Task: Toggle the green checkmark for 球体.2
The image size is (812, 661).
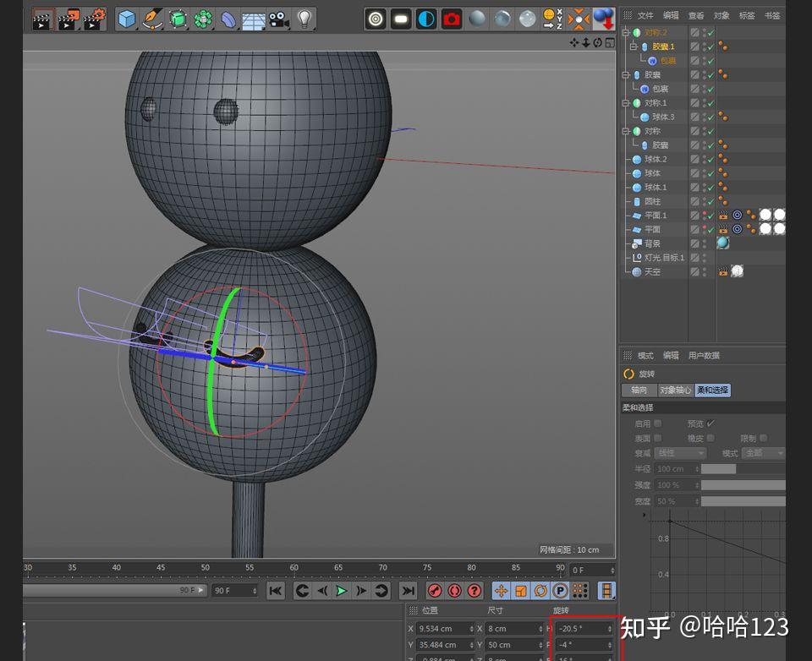Action: pos(710,160)
